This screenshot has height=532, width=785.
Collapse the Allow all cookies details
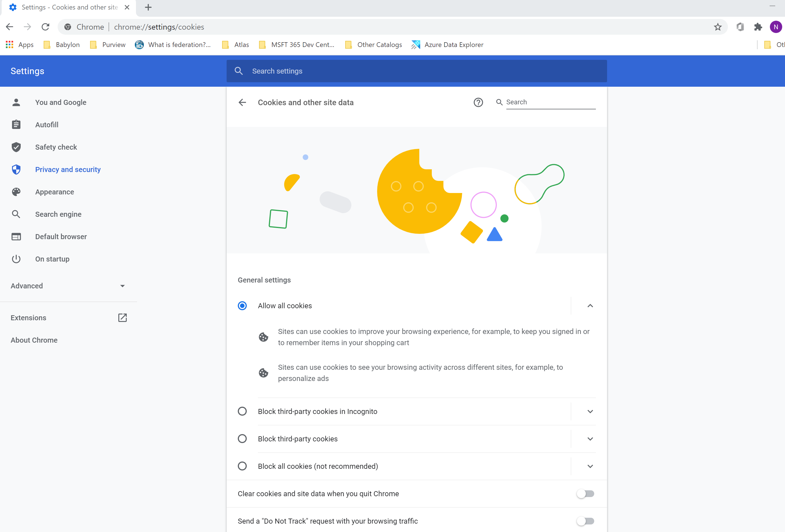click(590, 306)
